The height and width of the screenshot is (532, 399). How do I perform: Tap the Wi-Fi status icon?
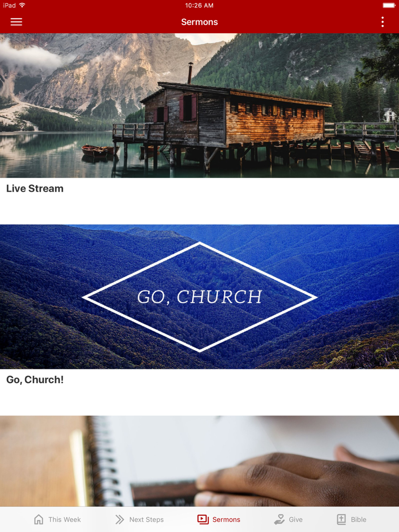click(x=22, y=5)
